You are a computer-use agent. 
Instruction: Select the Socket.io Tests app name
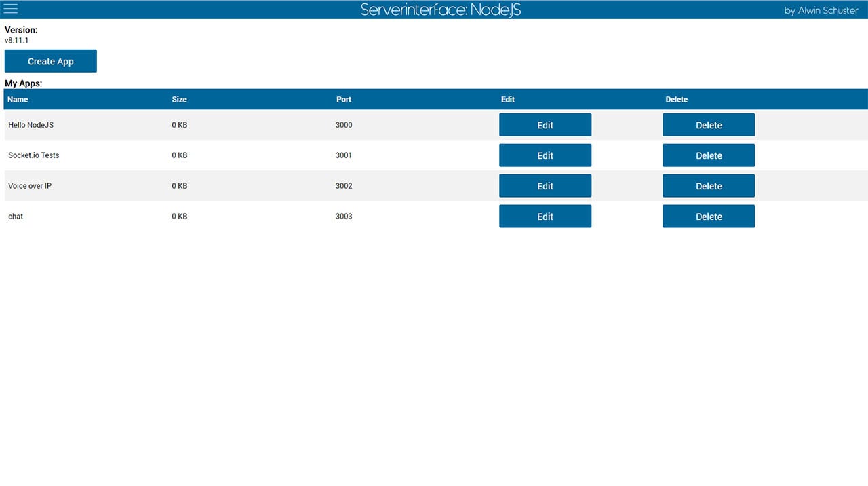pyautogui.click(x=33, y=155)
